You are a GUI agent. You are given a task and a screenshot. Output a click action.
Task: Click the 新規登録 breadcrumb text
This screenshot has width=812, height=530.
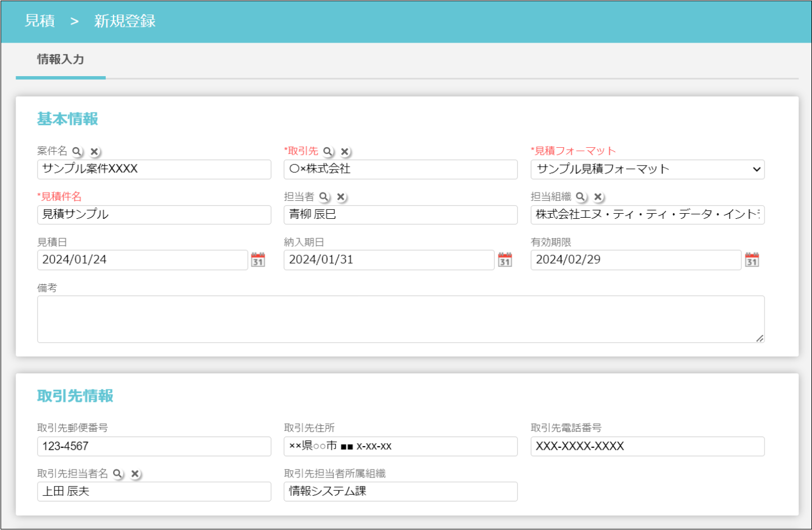tap(125, 21)
